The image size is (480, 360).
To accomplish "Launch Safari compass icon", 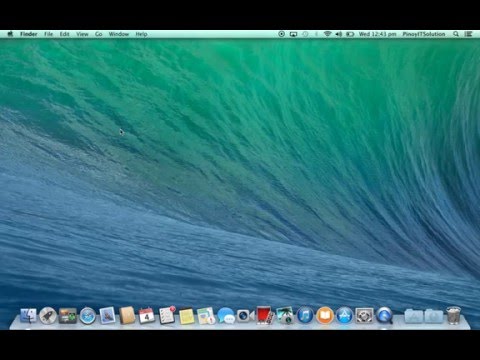I will click(x=88, y=316).
